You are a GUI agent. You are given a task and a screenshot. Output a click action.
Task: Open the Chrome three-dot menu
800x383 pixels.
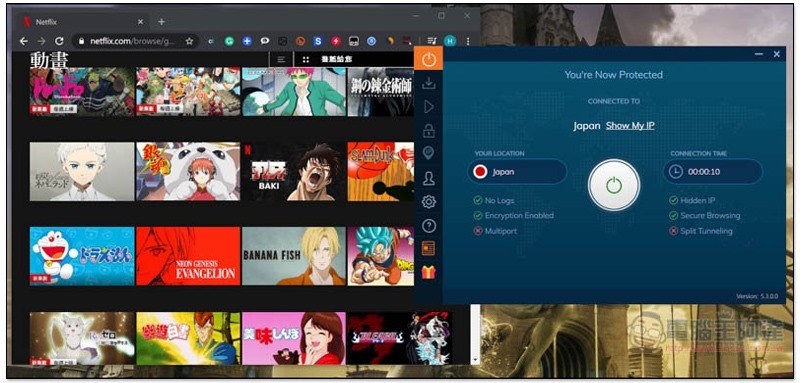pyautogui.click(x=468, y=41)
